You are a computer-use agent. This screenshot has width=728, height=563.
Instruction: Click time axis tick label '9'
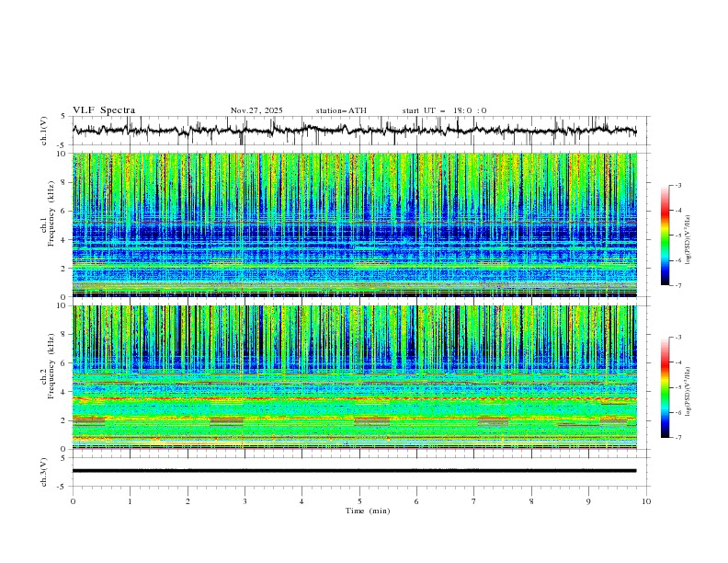point(588,501)
